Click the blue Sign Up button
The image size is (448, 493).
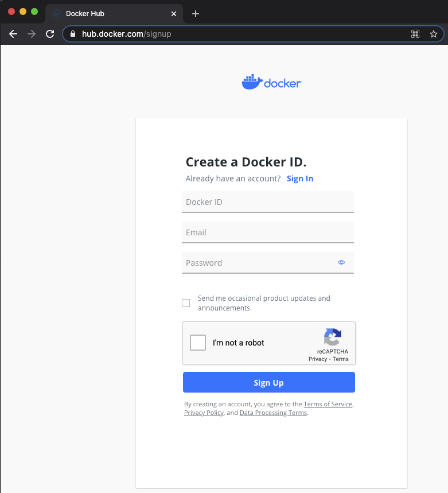pos(269,382)
